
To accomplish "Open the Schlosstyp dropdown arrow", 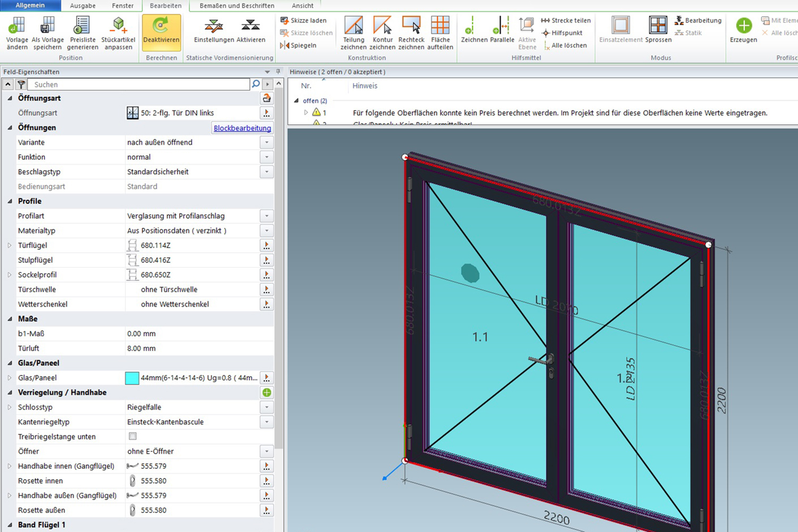I will [x=267, y=407].
